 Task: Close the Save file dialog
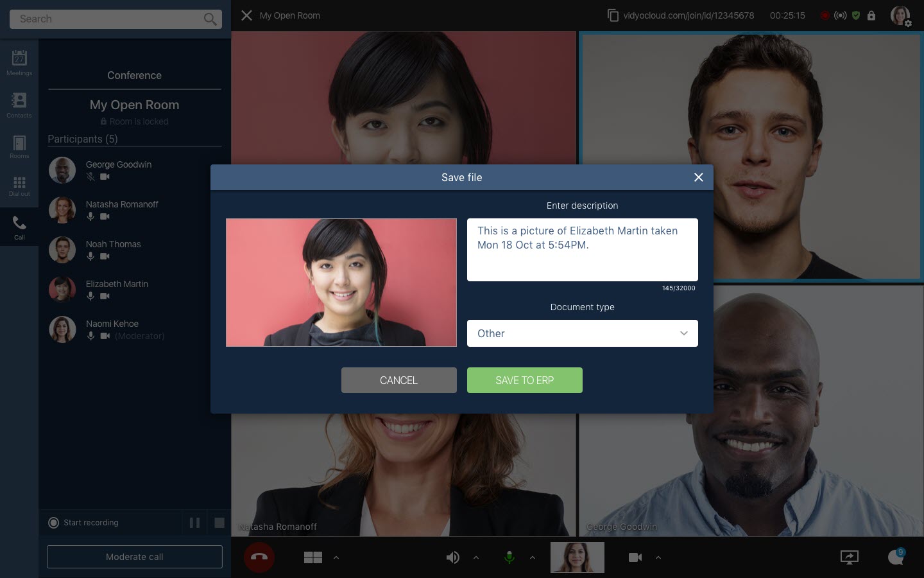pos(699,177)
